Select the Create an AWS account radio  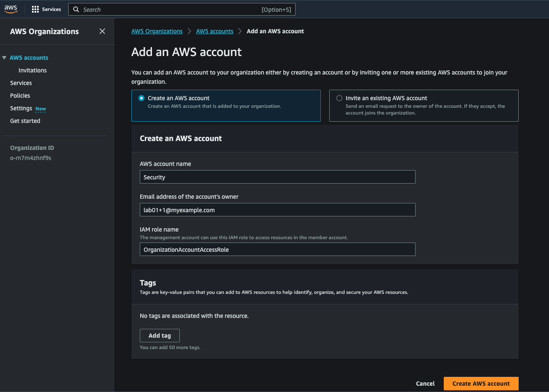click(141, 98)
